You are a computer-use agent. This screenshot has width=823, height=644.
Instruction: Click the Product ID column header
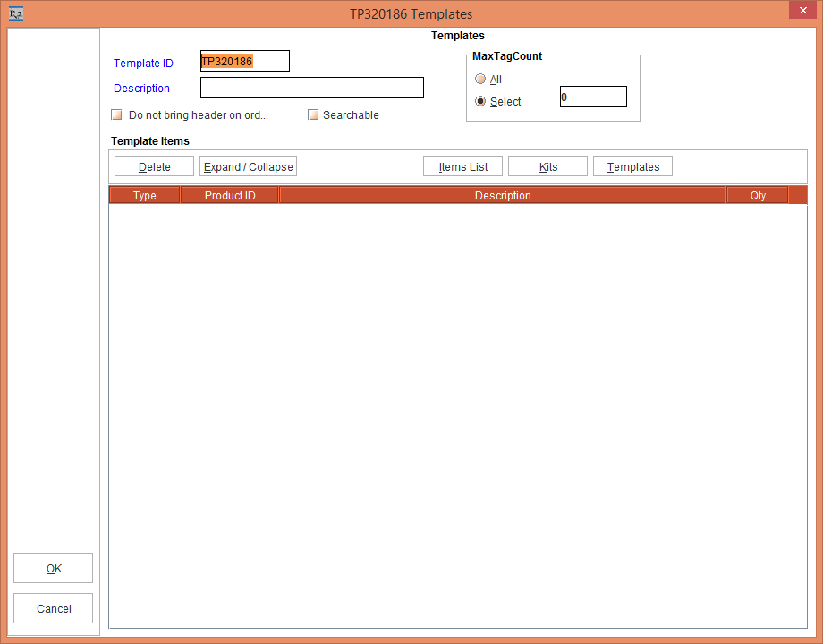(x=229, y=195)
